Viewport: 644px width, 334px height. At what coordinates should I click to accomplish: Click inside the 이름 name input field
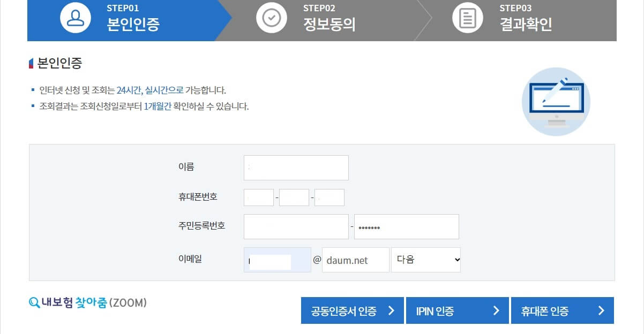pyautogui.click(x=296, y=168)
